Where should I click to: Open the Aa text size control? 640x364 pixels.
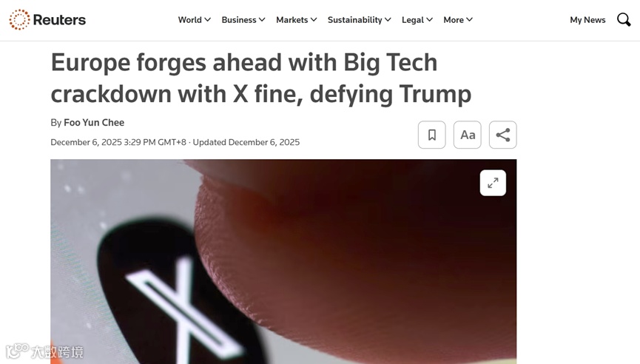(468, 135)
